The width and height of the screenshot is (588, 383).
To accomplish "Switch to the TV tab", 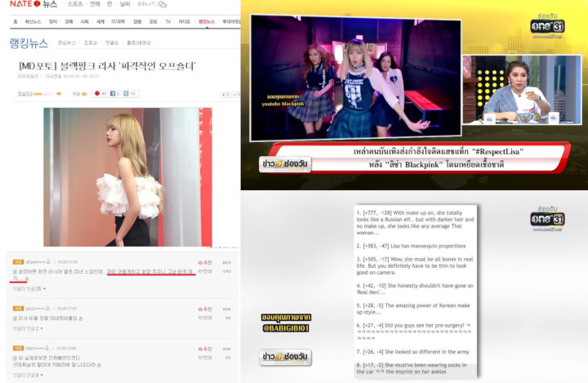I will pos(168,22).
